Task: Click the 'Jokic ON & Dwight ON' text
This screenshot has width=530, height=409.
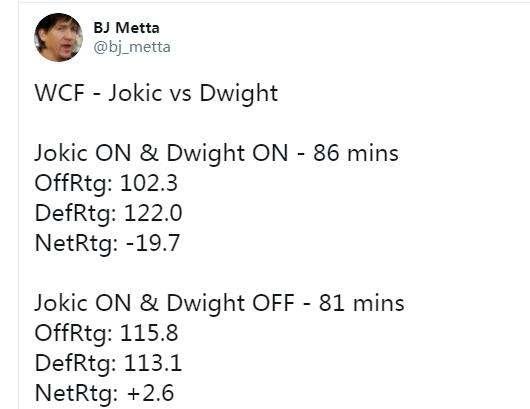Action: [x=161, y=153]
